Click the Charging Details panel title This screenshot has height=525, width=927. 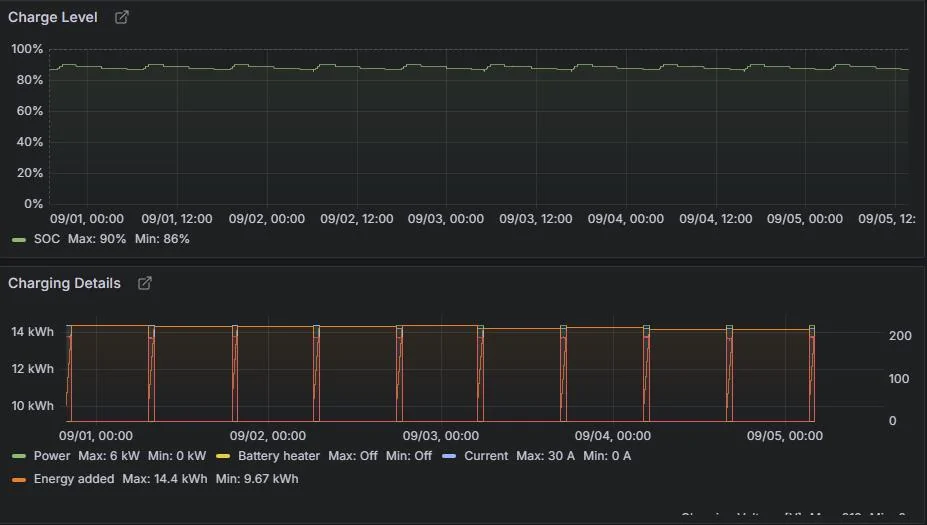pyautogui.click(x=64, y=283)
